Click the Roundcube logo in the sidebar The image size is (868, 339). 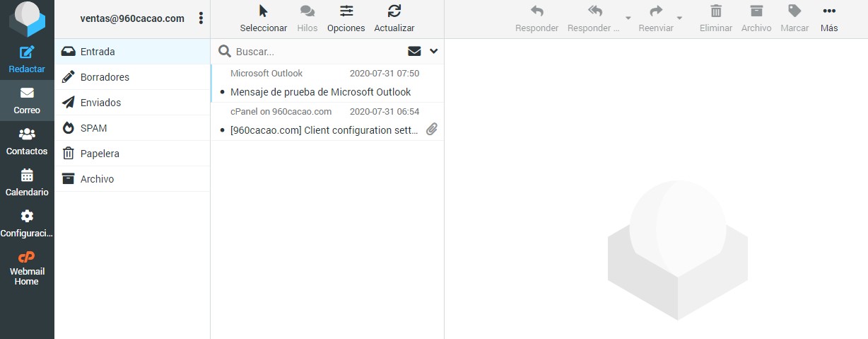(27, 18)
